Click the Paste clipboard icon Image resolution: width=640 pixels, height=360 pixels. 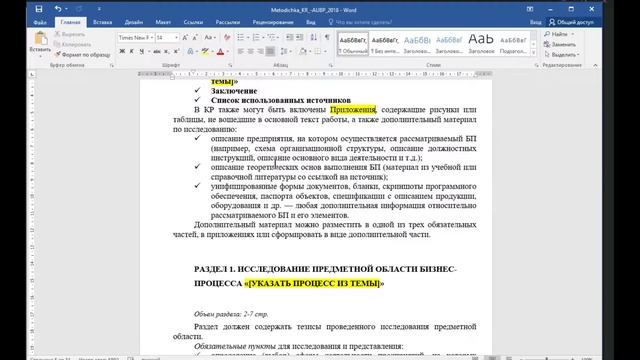40,39
